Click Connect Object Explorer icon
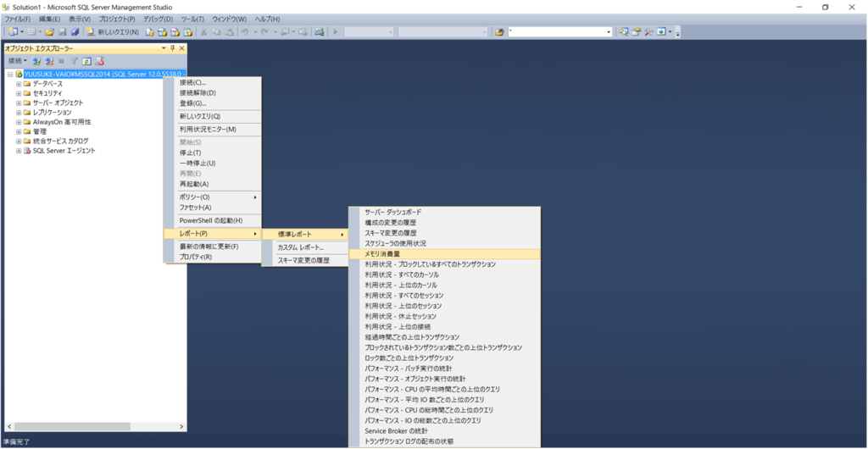The width and height of the screenshot is (868, 449). (36, 61)
